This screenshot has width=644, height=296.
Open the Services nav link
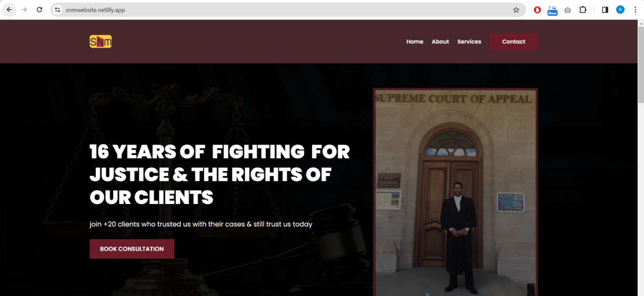click(x=469, y=42)
